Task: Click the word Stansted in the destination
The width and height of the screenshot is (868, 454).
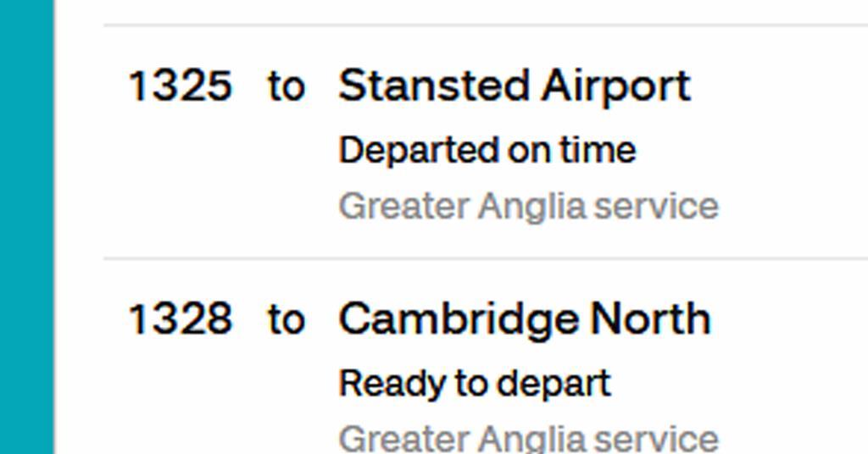Action: 433,86
